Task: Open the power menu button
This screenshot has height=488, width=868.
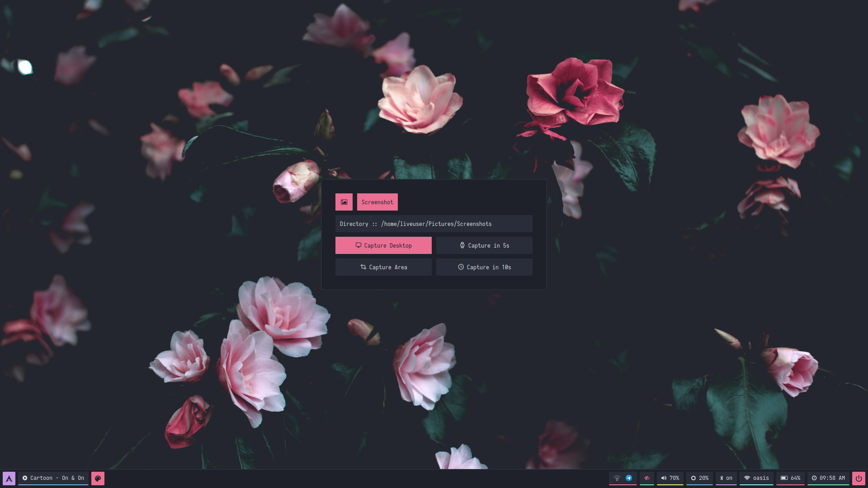Action: (859, 478)
